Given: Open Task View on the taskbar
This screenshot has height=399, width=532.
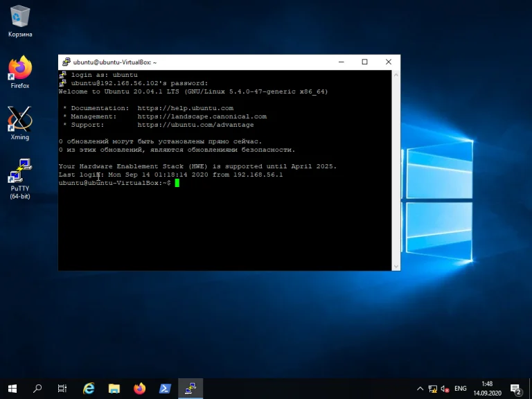Looking at the screenshot, I should point(62,389).
